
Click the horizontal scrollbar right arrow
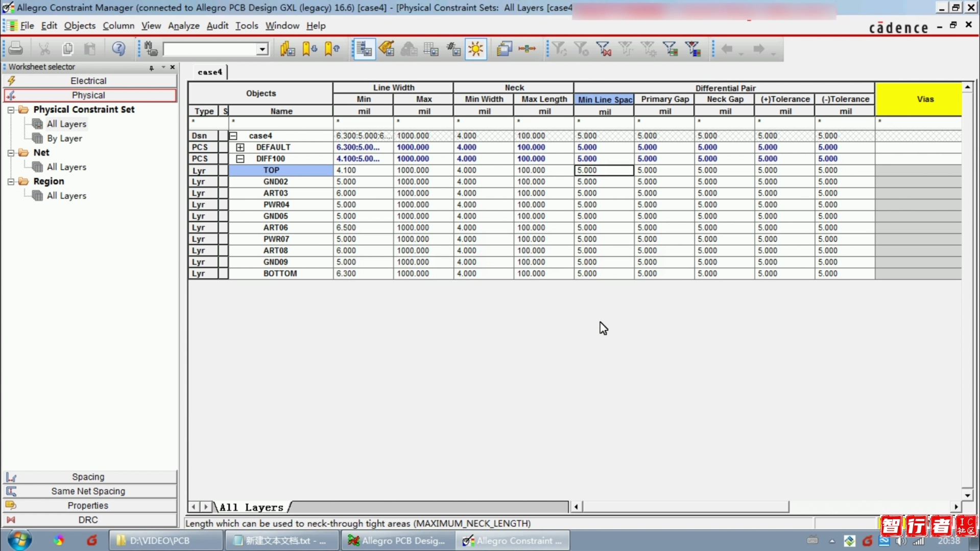956,507
